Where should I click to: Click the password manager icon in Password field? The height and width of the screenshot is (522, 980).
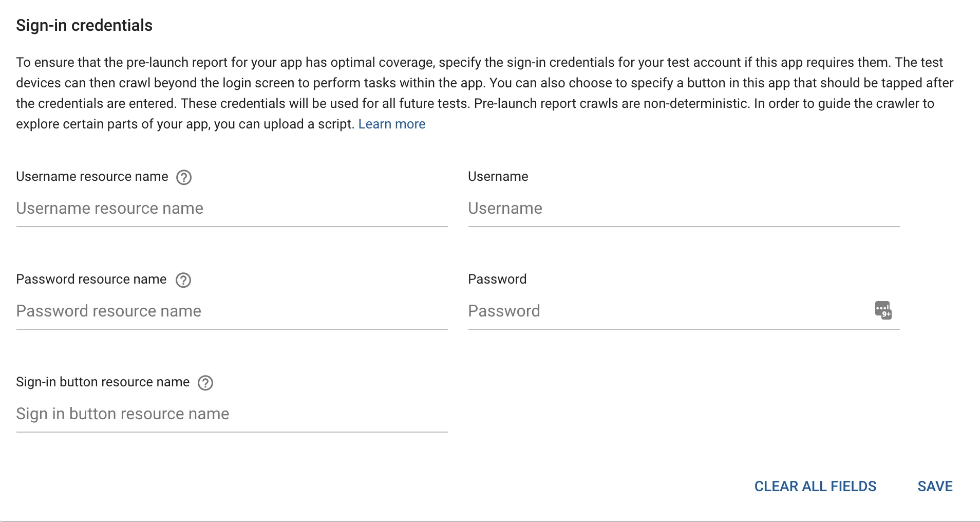883,310
